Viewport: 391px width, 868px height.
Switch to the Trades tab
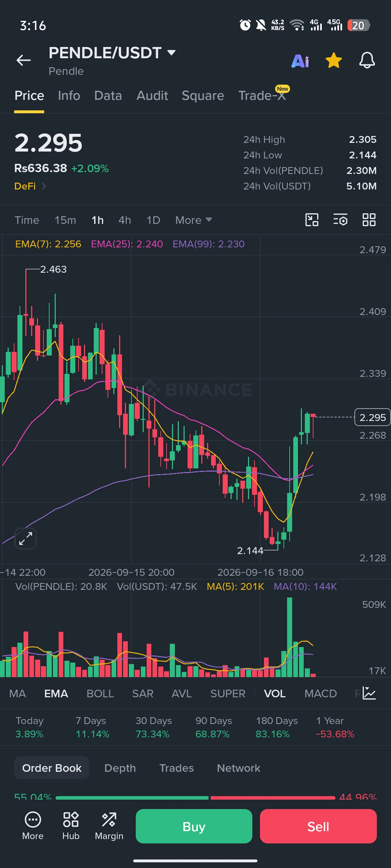point(177,768)
